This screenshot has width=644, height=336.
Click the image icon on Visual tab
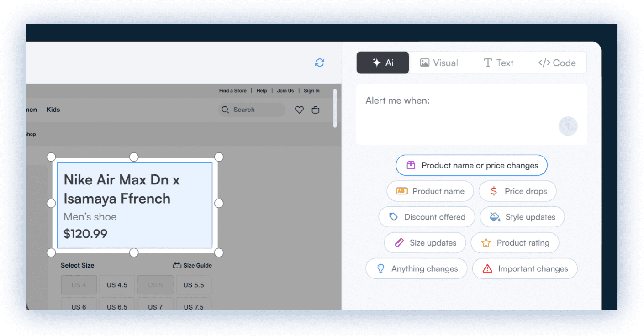425,63
